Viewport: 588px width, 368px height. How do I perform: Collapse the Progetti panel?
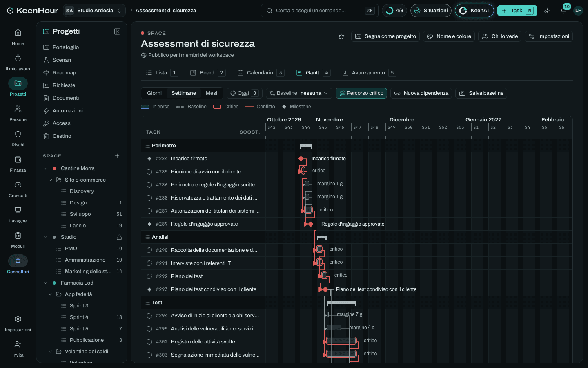117,31
